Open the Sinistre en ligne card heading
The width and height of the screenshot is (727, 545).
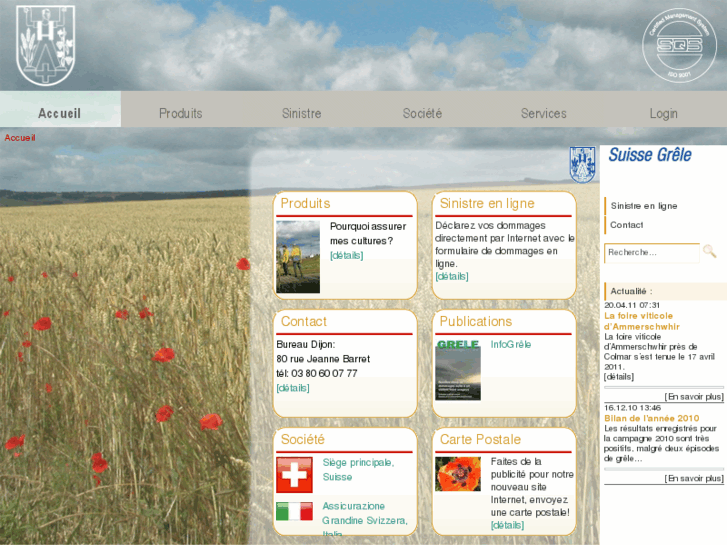(487, 204)
